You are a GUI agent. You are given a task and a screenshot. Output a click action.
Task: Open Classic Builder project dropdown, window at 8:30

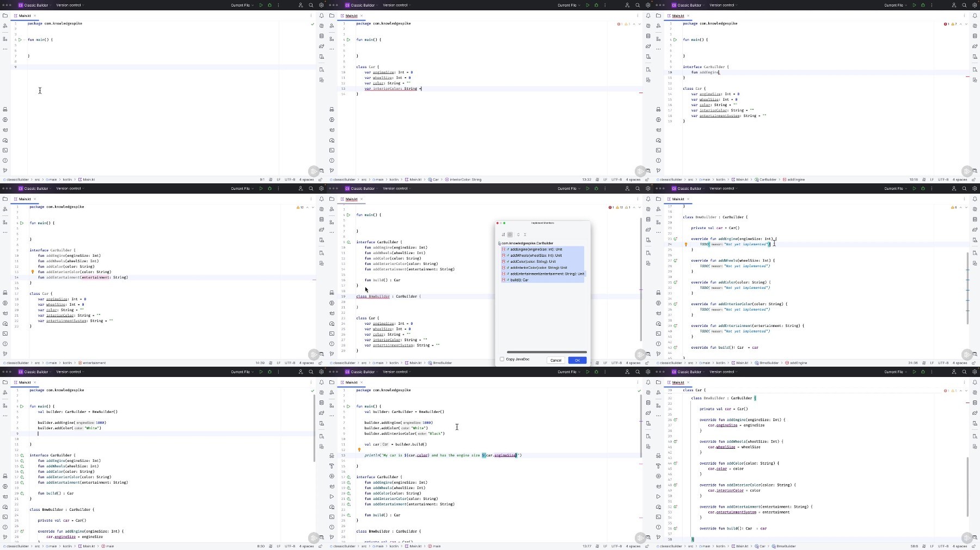coord(34,372)
